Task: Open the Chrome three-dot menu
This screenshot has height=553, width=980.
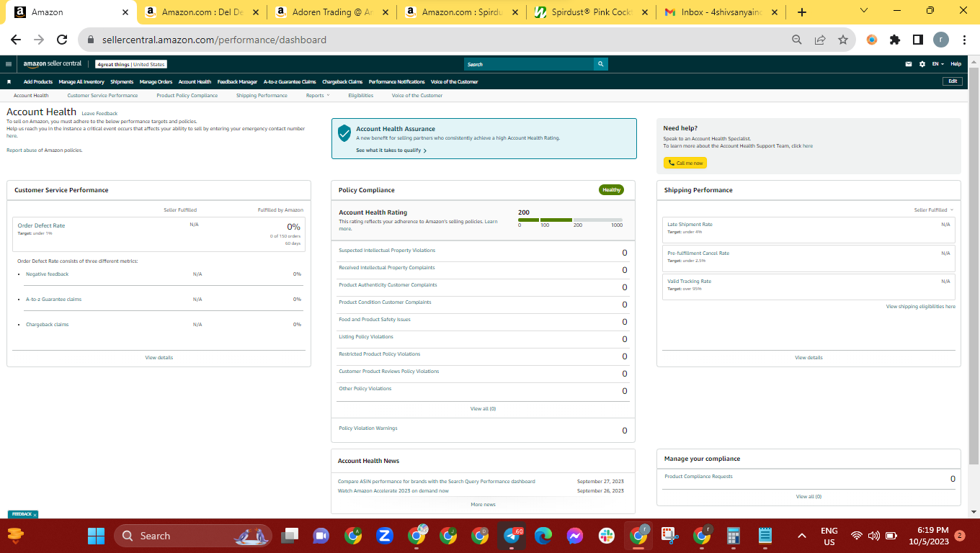Action: click(x=964, y=40)
